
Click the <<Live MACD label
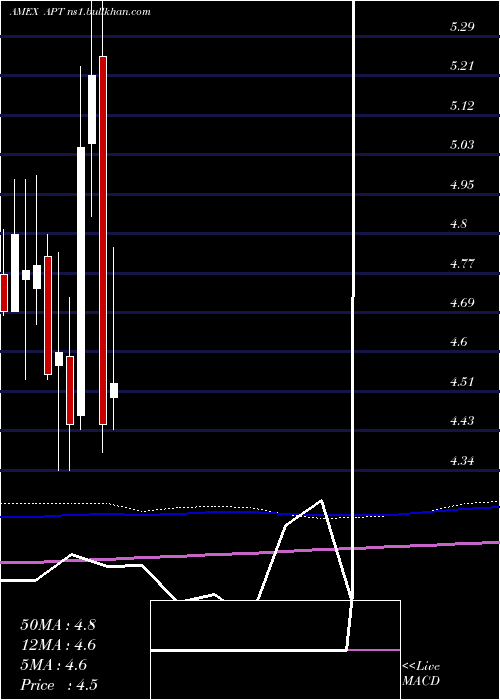coord(421,674)
